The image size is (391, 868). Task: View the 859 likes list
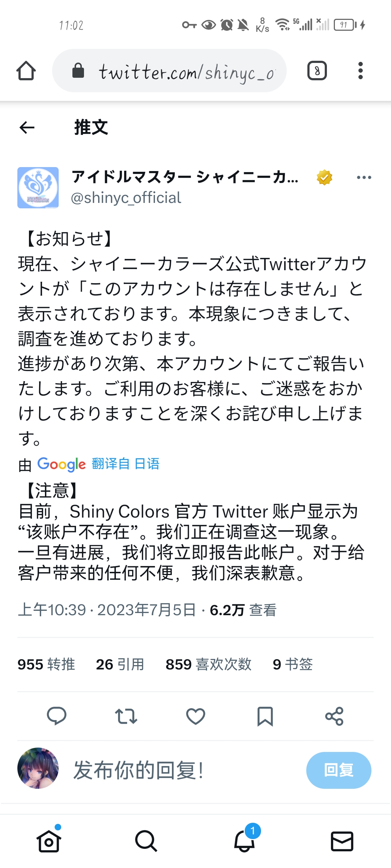pyautogui.click(x=208, y=664)
